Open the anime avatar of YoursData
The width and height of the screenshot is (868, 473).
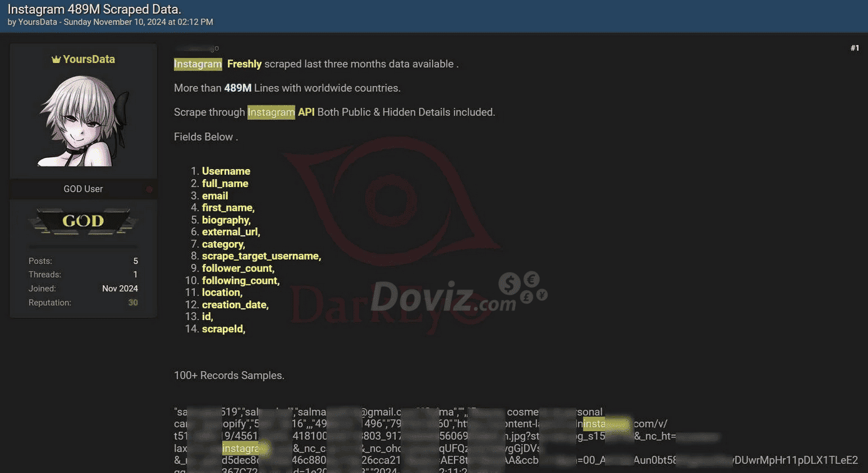click(83, 122)
